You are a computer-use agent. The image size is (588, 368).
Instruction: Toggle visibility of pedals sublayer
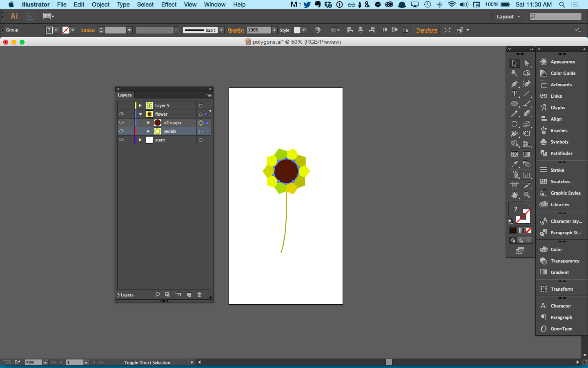coord(121,131)
